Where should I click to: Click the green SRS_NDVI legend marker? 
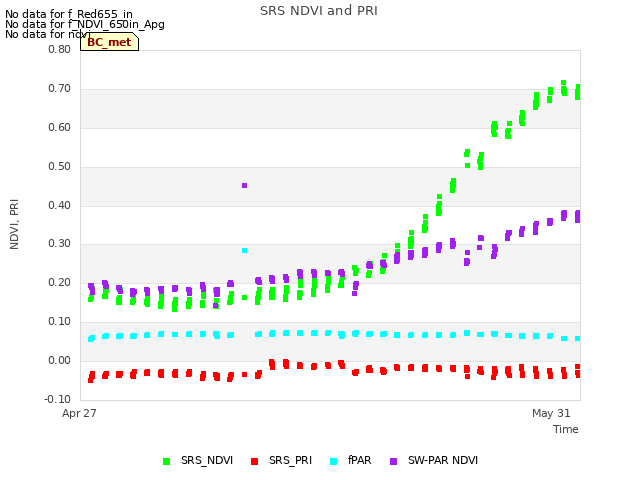click(166, 462)
